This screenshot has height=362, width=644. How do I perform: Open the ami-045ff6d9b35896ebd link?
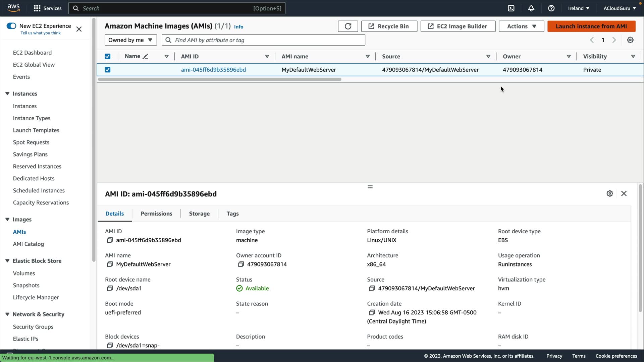click(x=213, y=70)
